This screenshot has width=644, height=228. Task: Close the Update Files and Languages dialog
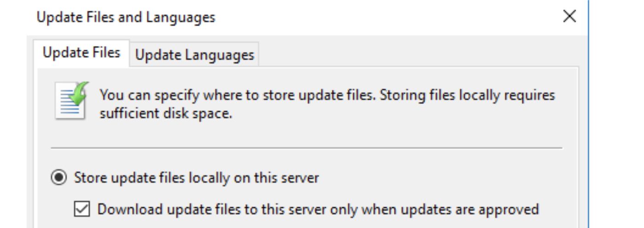[x=569, y=17]
